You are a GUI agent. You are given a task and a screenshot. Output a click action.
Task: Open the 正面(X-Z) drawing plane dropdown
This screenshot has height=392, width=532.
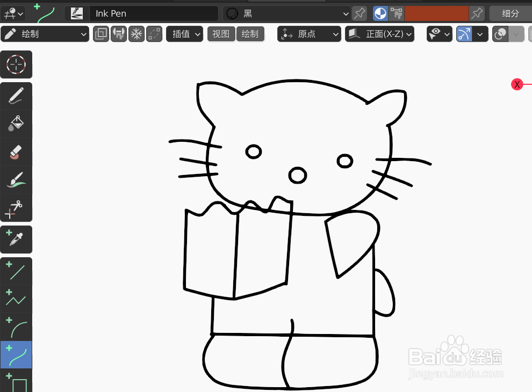point(380,33)
